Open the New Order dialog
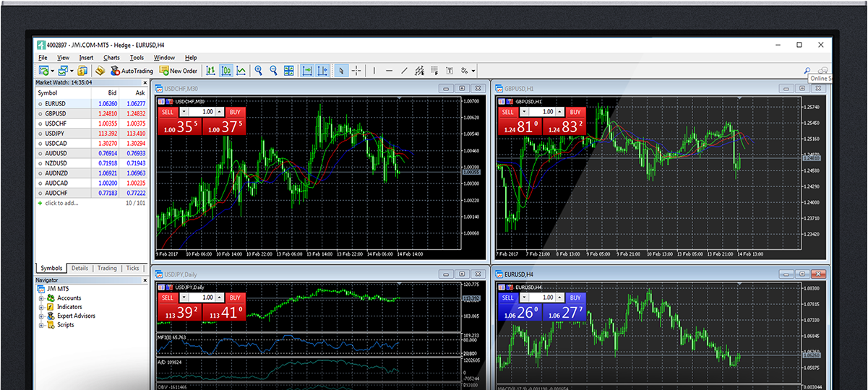 coord(178,71)
